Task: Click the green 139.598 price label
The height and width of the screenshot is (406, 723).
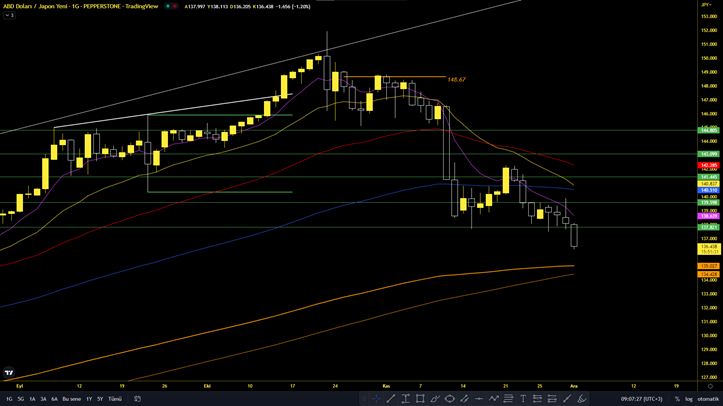Action: tap(709, 202)
